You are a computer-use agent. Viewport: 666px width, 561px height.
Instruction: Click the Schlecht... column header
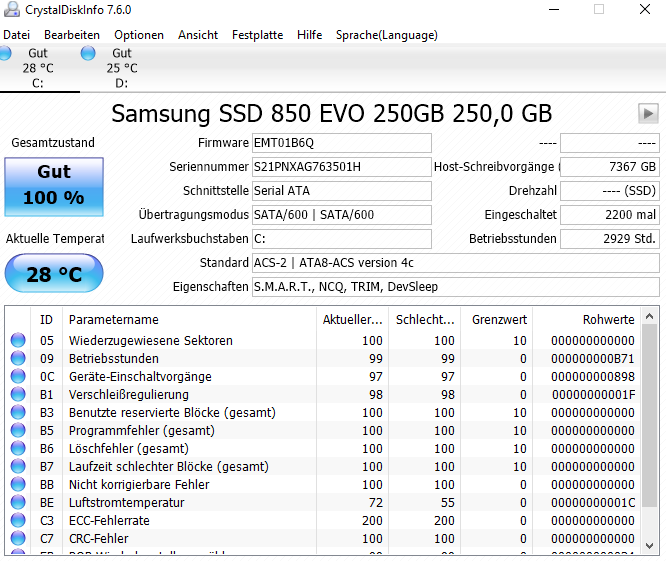point(424,319)
